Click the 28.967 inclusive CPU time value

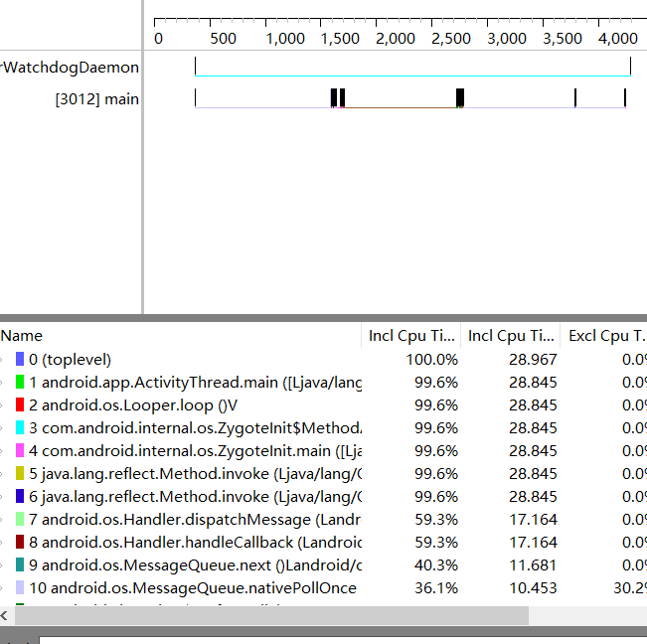coord(533,360)
